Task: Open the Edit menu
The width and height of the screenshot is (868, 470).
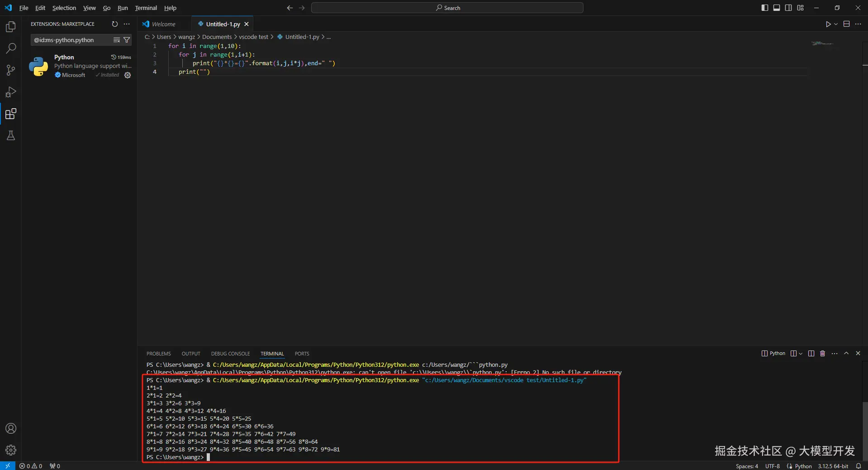Action: point(40,8)
